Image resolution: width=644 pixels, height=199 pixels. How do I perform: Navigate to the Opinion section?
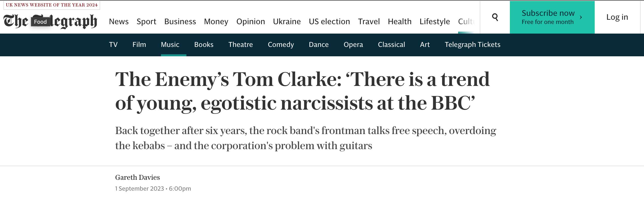click(250, 21)
